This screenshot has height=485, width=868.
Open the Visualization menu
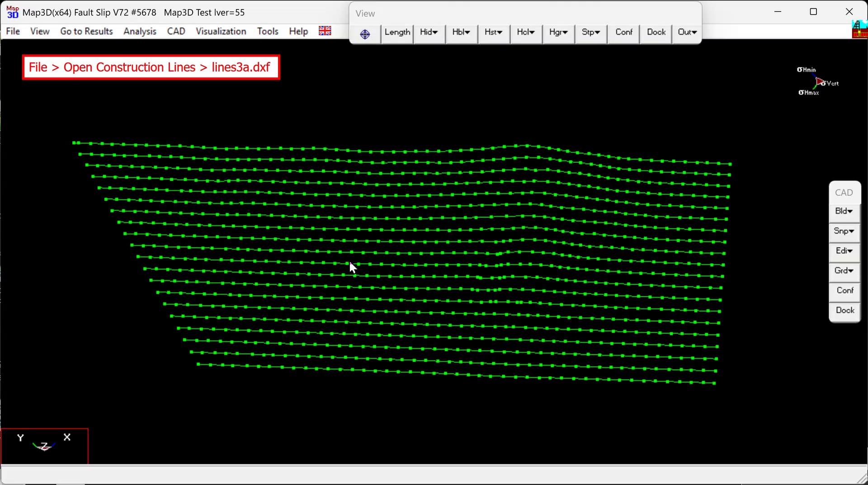[x=221, y=31]
